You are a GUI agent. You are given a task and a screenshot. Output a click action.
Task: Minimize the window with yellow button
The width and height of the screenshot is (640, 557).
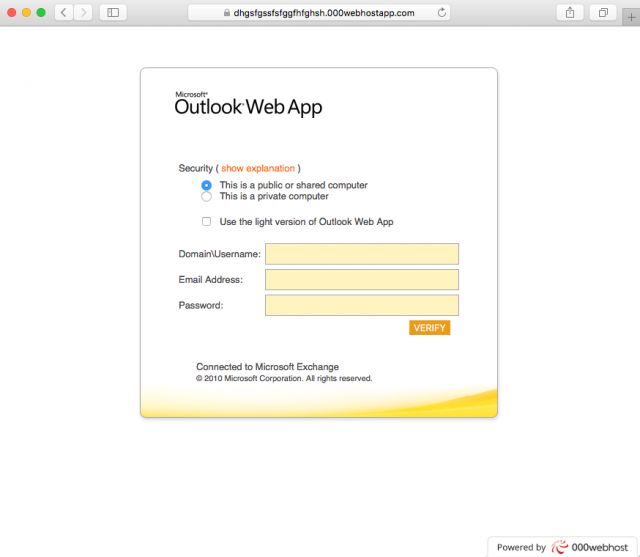(27, 13)
